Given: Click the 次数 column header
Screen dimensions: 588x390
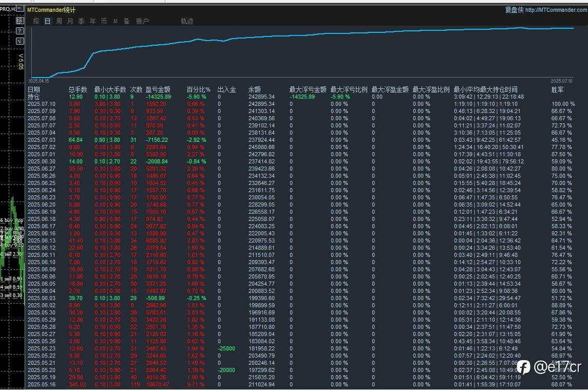Looking at the screenshot, I should tap(136, 89).
